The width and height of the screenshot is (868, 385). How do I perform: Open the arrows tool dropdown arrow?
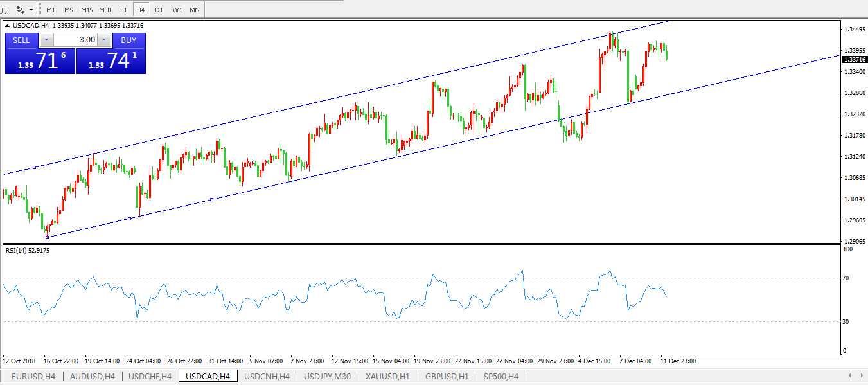(x=31, y=10)
